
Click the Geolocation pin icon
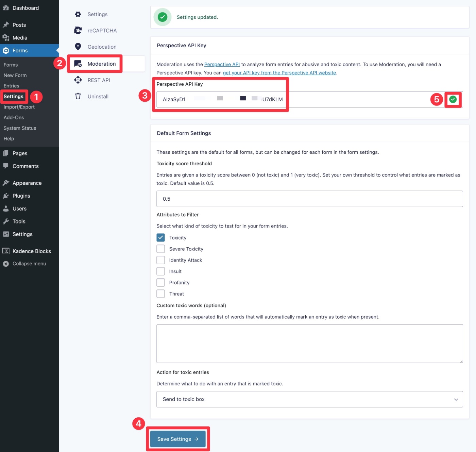tap(78, 47)
